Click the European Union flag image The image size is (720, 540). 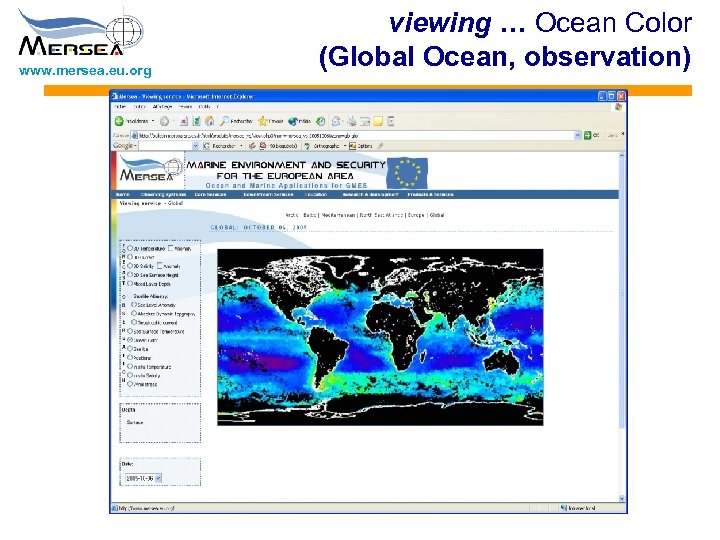(407, 173)
